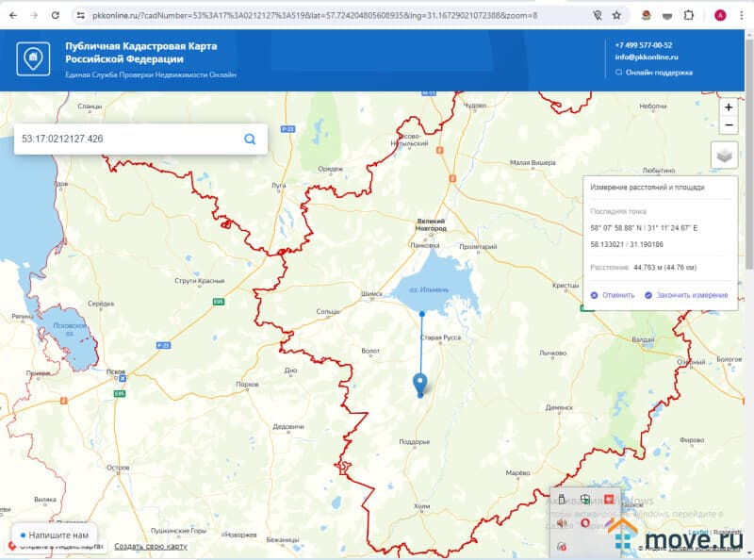Bookmark this page with the star

tap(616, 15)
